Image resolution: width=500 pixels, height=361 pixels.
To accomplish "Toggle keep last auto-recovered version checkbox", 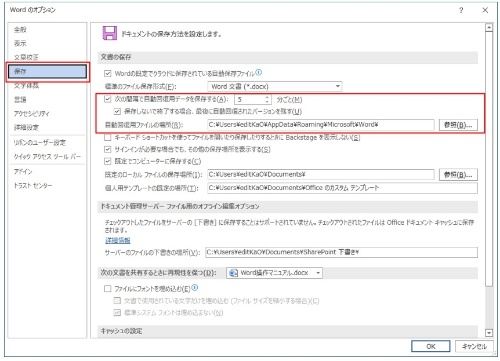I will (x=117, y=111).
